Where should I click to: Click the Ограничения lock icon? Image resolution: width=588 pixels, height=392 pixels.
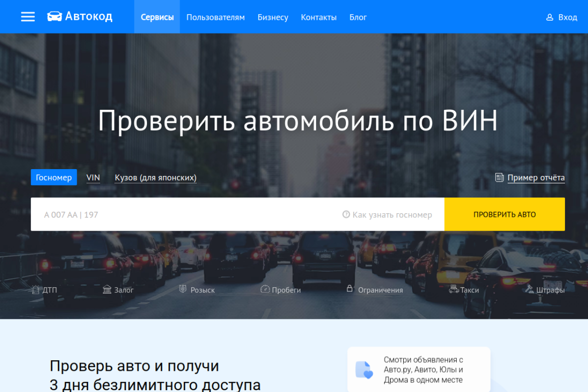click(x=350, y=289)
